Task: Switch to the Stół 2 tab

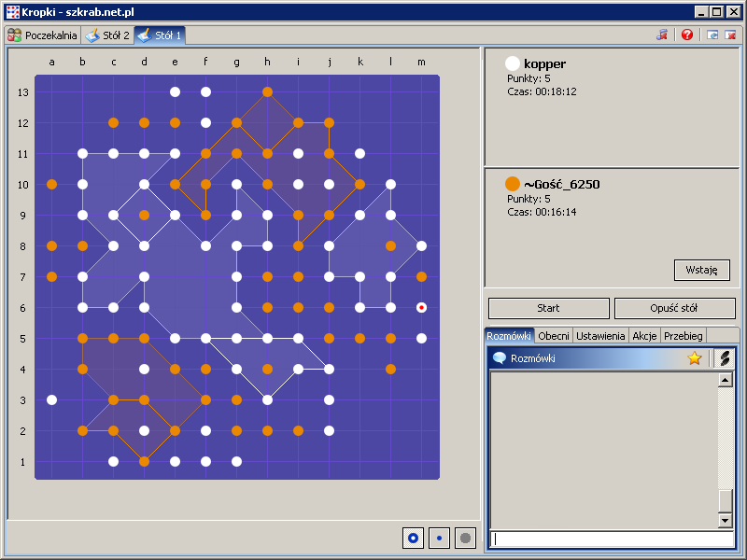Action: click(x=107, y=35)
